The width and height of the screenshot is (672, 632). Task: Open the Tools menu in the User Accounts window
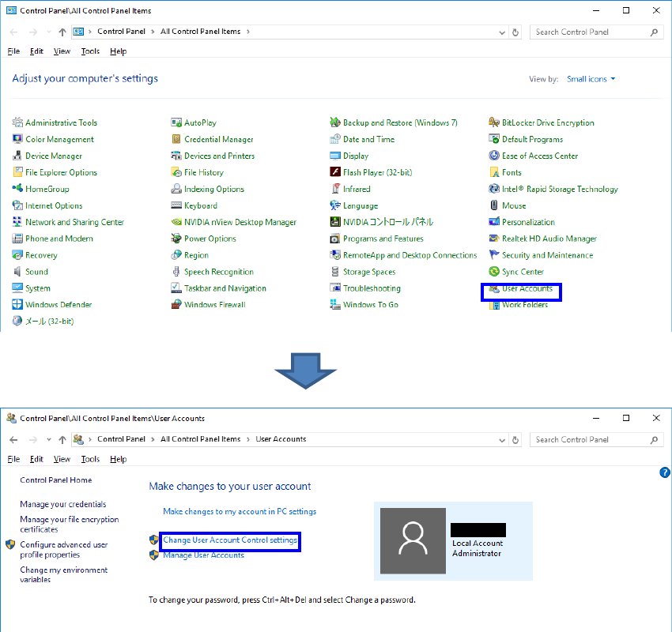90,459
